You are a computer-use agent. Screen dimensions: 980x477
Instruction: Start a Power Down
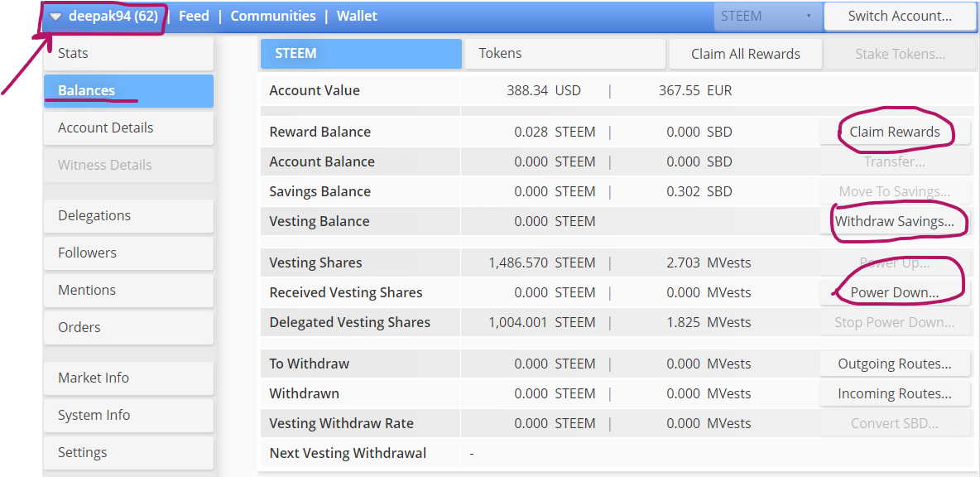pos(894,293)
